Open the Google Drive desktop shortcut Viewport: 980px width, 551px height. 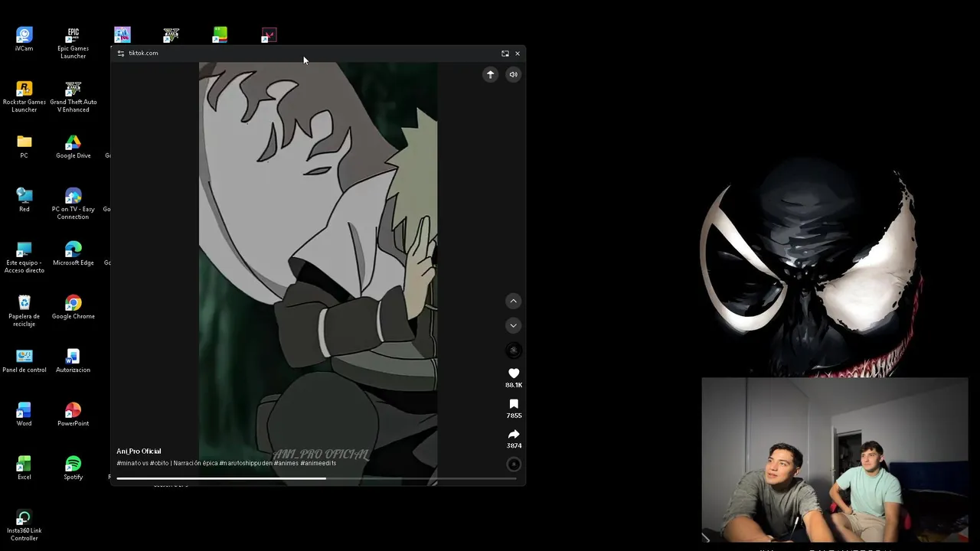pos(73,146)
